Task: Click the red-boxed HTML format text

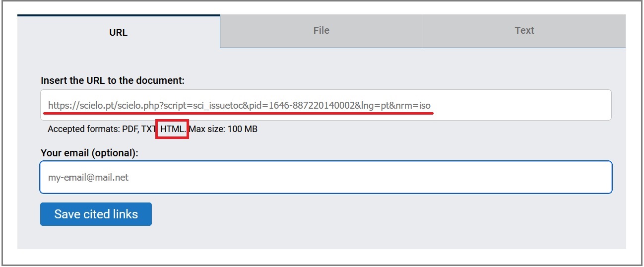Action: point(173,129)
